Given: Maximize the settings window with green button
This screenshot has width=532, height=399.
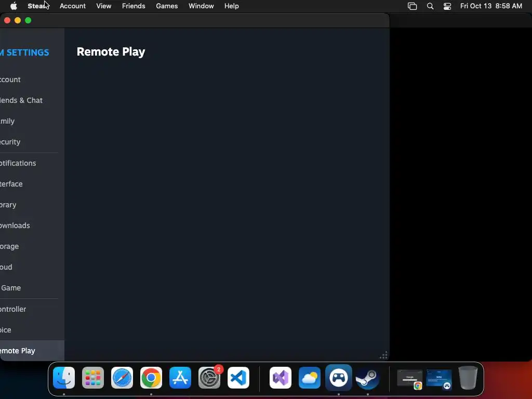Looking at the screenshot, I should click(x=28, y=20).
